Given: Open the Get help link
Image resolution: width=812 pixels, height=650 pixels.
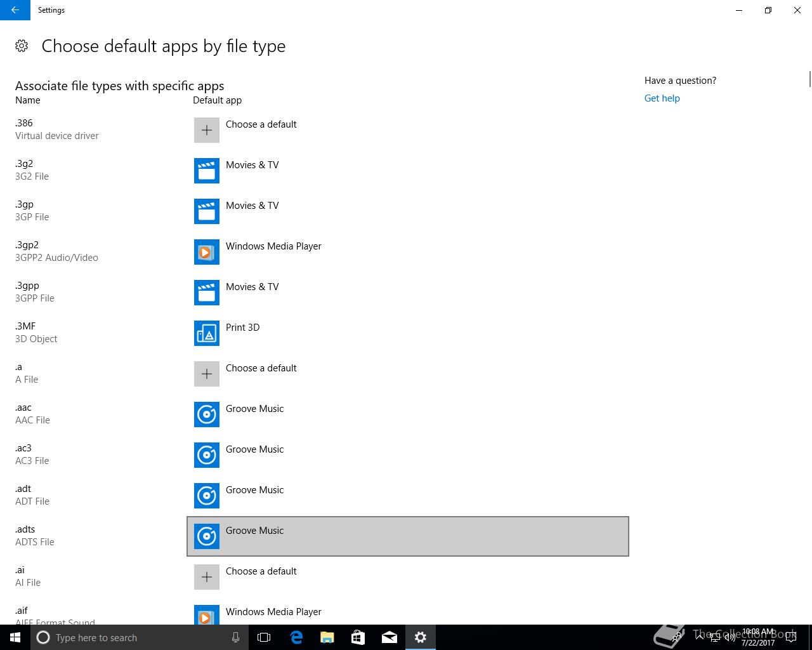Looking at the screenshot, I should click(x=662, y=98).
